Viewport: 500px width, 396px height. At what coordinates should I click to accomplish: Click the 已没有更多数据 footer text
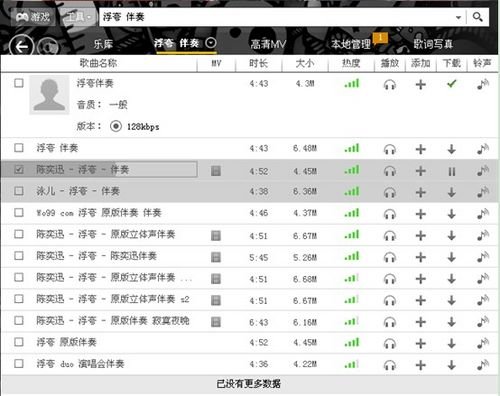(249, 384)
